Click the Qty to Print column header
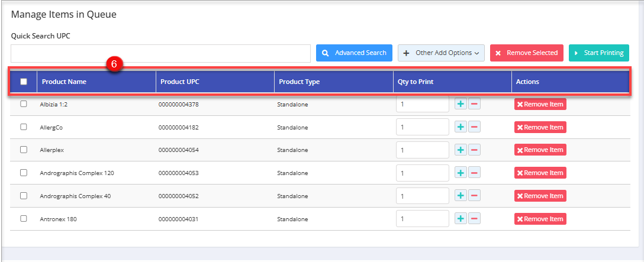The height and width of the screenshot is (262, 644). point(416,82)
